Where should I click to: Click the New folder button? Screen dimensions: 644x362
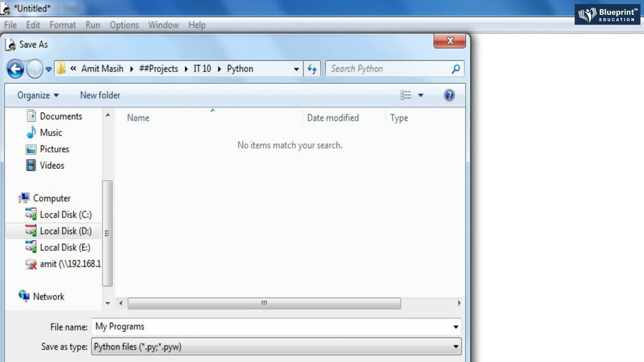[100, 95]
